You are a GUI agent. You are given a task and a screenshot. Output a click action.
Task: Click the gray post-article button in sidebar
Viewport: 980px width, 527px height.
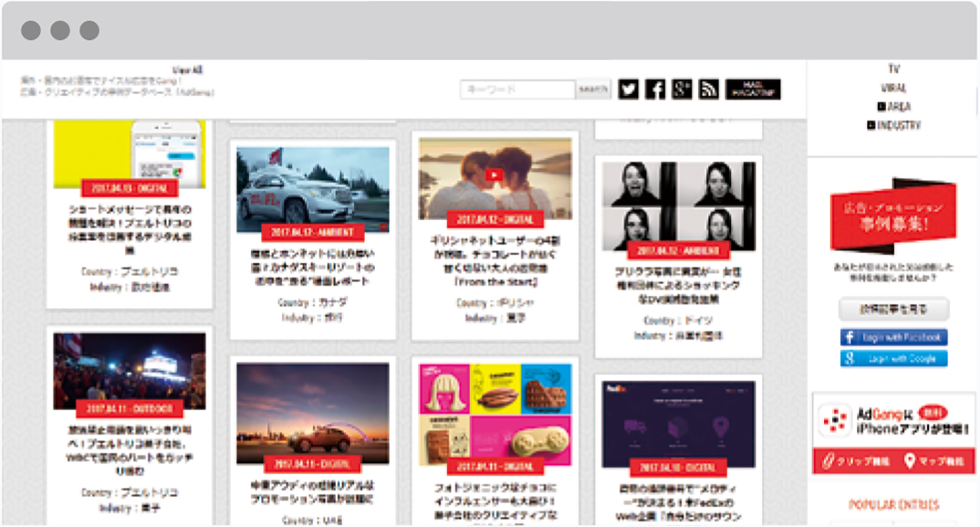tap(894, 309)
